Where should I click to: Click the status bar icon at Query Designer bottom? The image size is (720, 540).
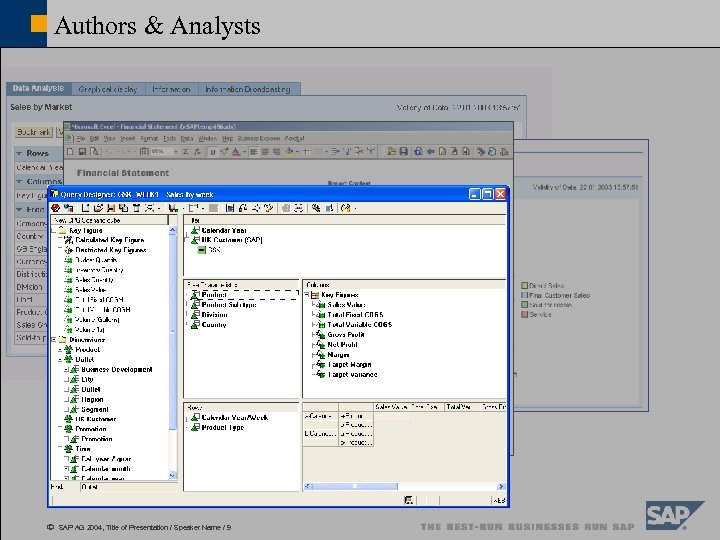(408, 500)
